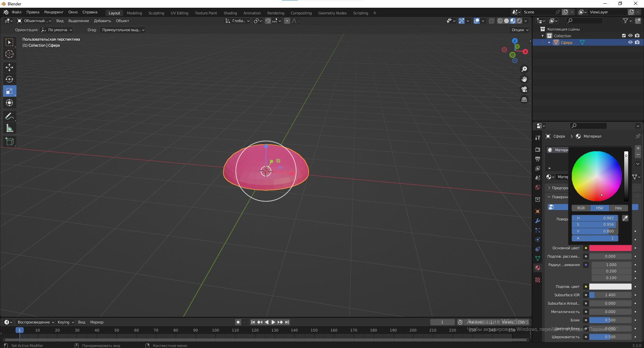Switch to the Geometry Nodes tab
644x348 pixels.
point(332,13)
